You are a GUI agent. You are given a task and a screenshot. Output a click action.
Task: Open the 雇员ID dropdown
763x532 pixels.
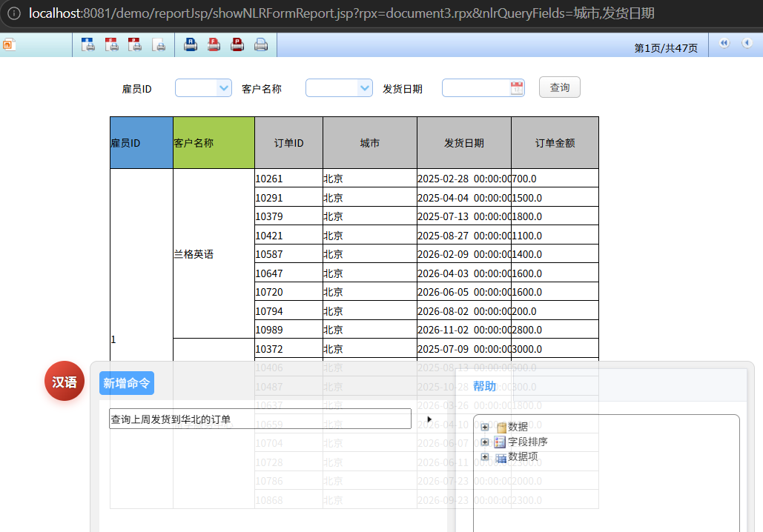tap(223, 88)
